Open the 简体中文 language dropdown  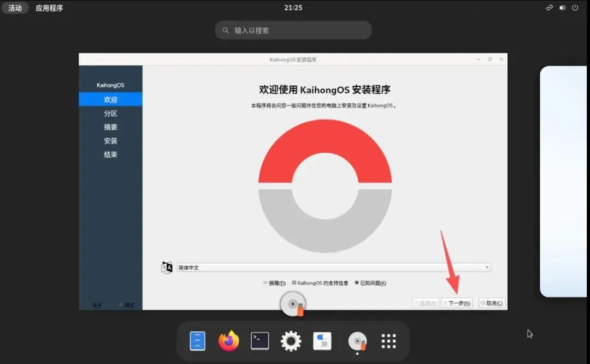click(334, 267)
